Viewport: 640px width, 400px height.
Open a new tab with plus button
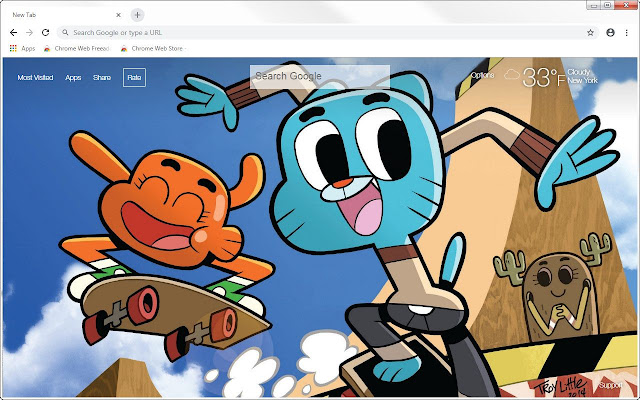click(x=138, y=15)
